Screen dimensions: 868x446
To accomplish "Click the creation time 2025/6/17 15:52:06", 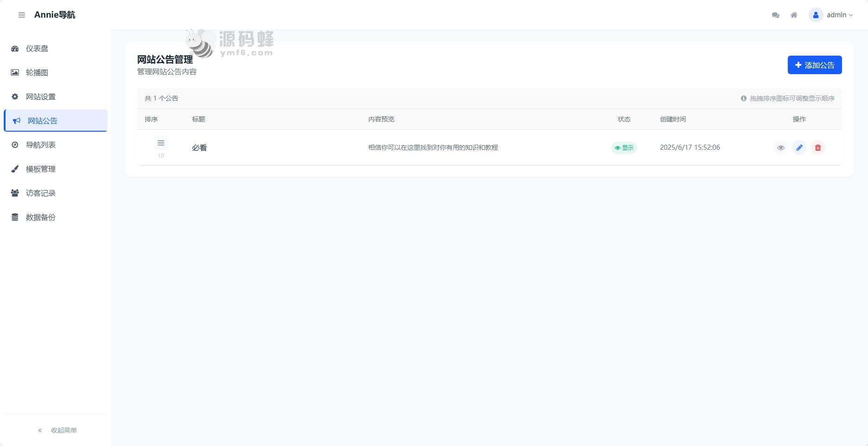I will click(x=690, y=147).
